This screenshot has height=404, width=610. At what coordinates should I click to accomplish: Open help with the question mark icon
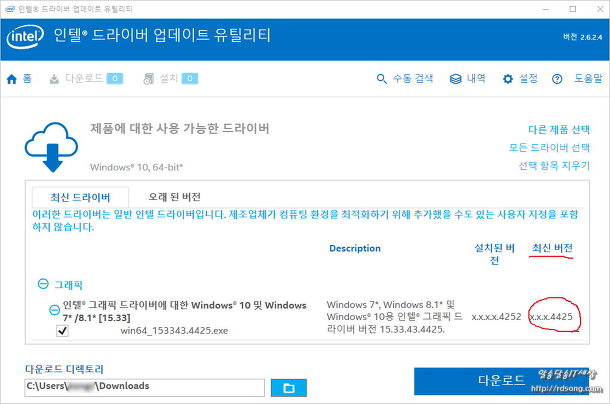pos(564,78)
